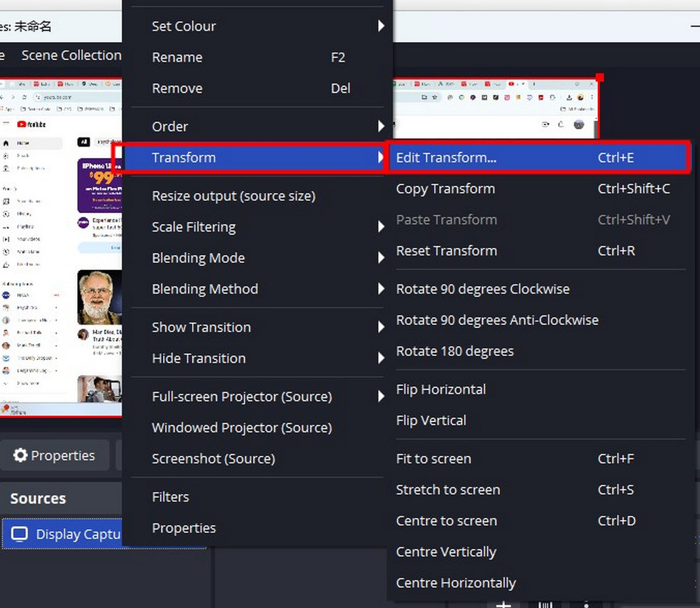Select Fit to screen
700x608 pixels.
434,458
